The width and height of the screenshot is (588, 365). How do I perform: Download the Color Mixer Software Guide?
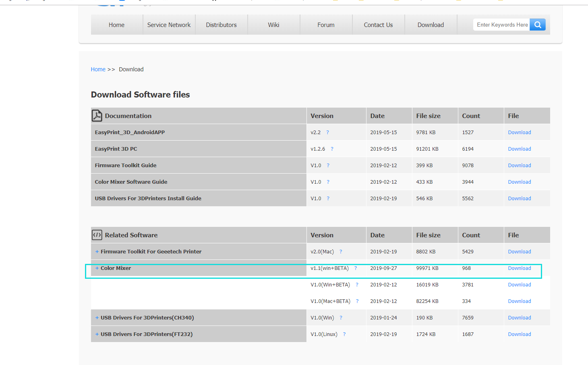[x=519, y=182]
